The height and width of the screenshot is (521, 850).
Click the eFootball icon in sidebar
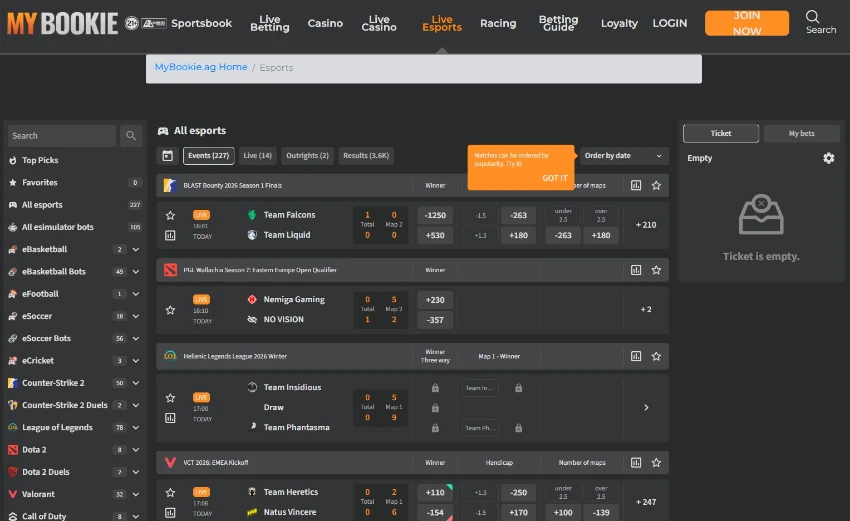click(12, 294)
